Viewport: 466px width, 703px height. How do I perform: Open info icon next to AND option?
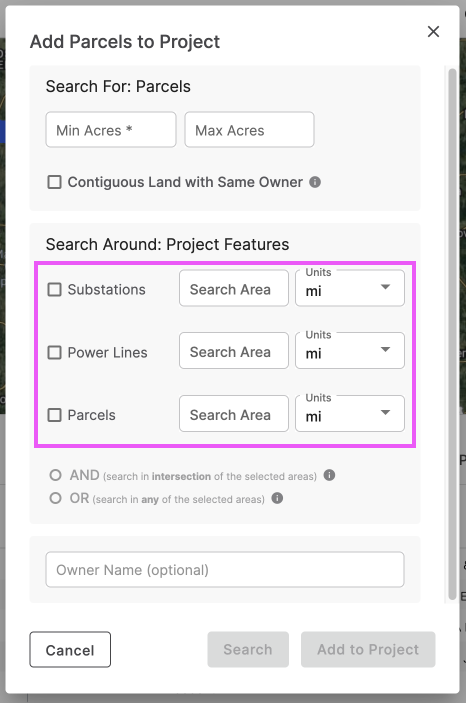point(329,475)
